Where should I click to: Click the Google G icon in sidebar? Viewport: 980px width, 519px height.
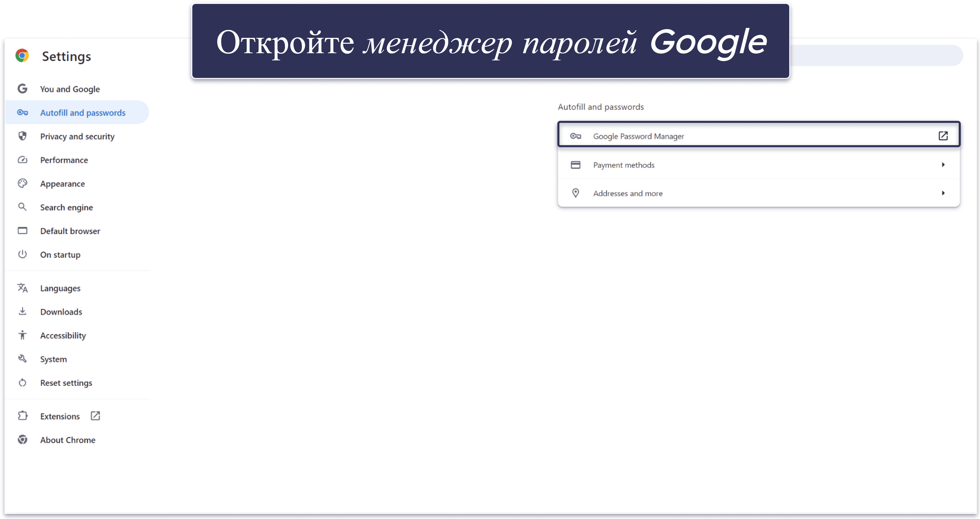point(22,89)
